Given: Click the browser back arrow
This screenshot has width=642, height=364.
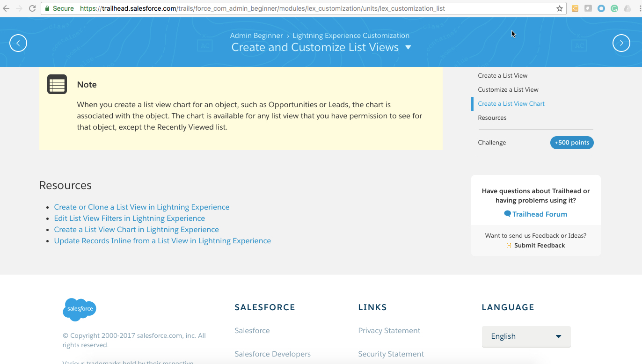Looking at the screenshot, I should point(6,8).
